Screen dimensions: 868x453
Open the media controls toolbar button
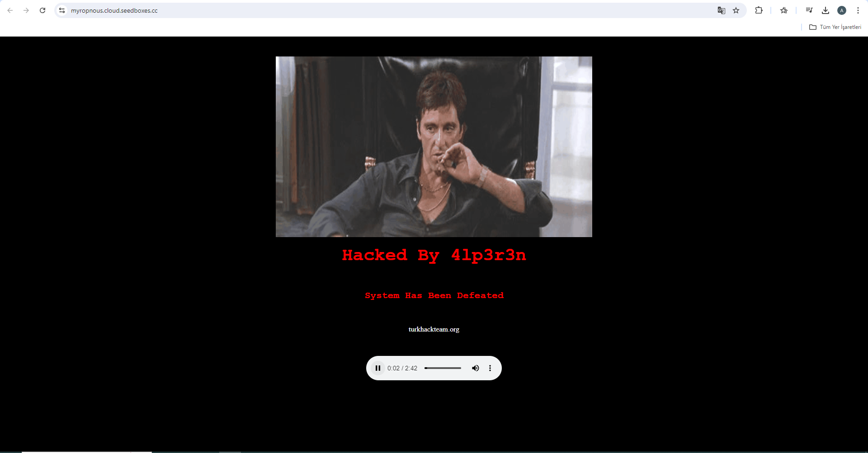[x=809, y=10]
